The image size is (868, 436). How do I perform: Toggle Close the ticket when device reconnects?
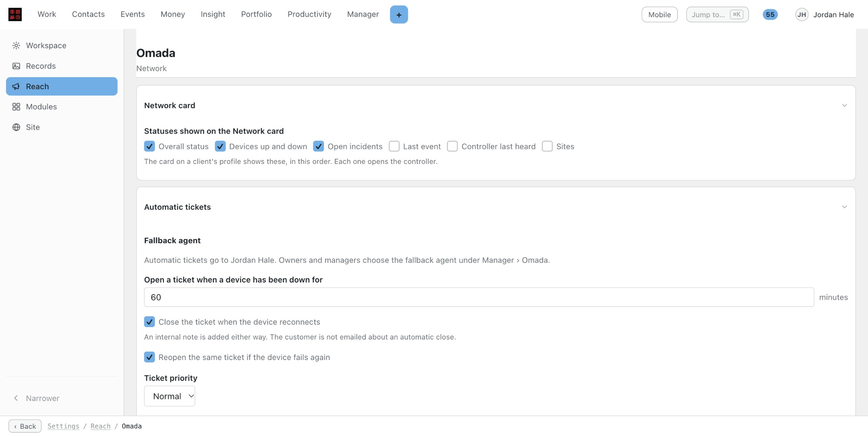[x=149, y=322]
